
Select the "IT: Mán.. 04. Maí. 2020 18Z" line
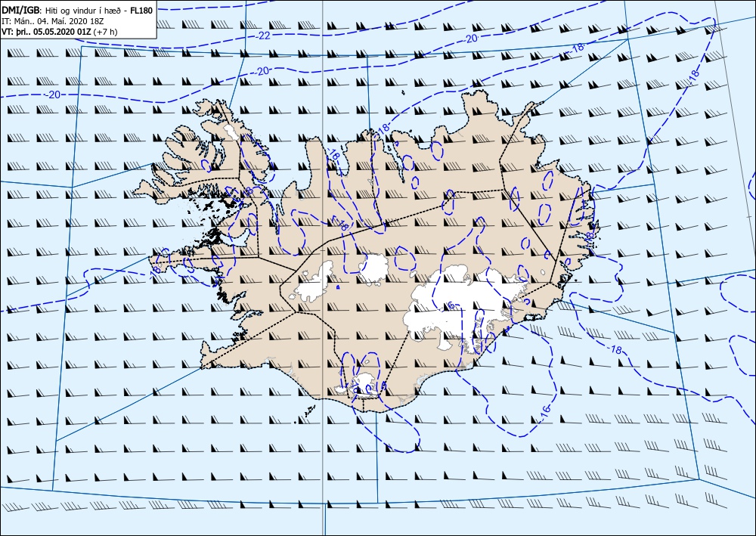click(x=53, y=21)
